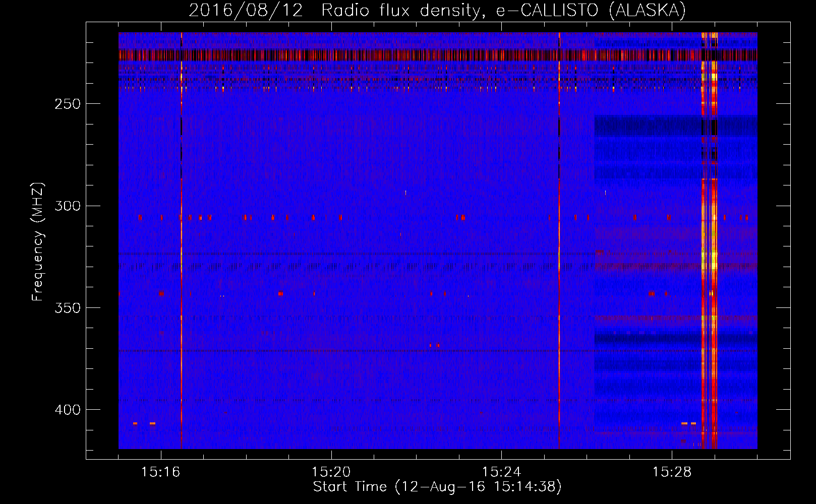The height and width of the screenshot is (504, 816).
Task: Click the '400' frequency tick label
Action: (x=67, y=410)
